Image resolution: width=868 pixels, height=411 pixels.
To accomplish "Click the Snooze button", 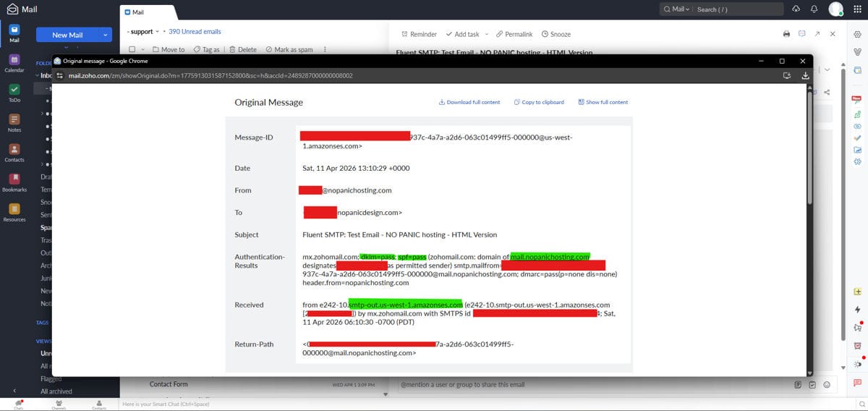I will (x=556, y=34).
